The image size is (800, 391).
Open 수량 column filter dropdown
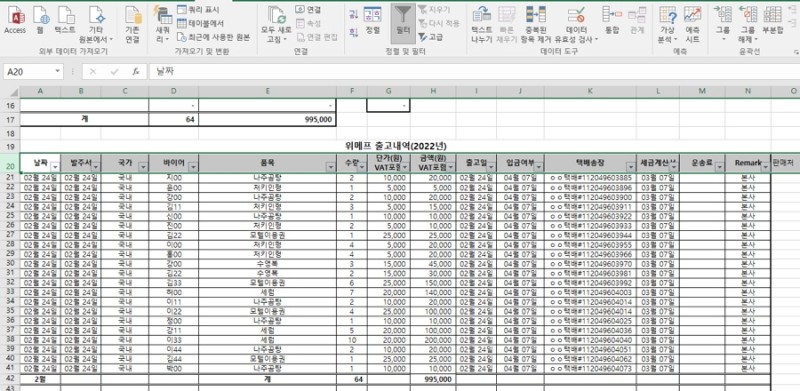click(361, 167)
